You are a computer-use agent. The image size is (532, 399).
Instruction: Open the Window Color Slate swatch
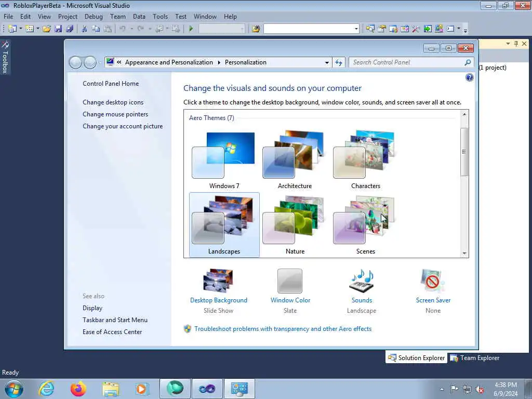[x=290, y=281]
